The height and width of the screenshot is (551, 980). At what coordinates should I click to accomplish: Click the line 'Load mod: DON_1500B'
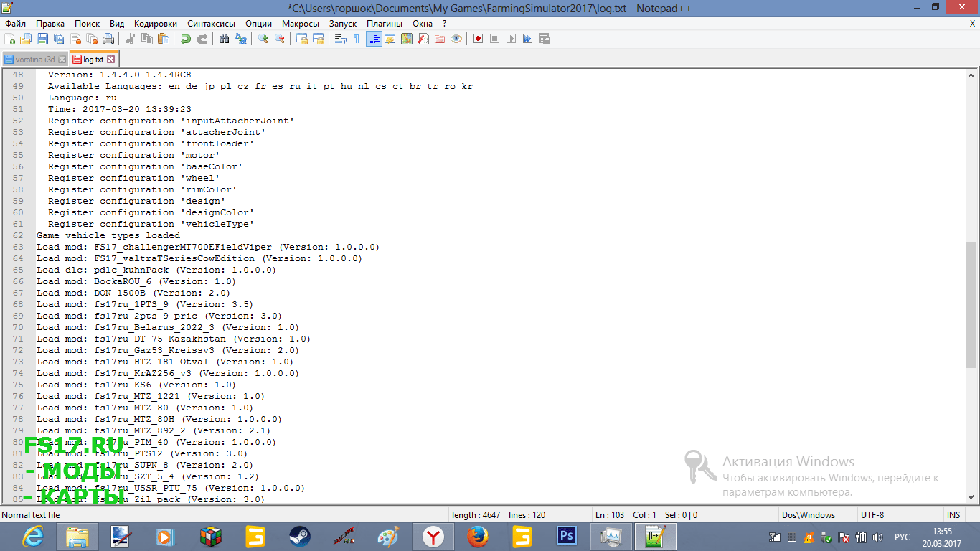[133, 293]
